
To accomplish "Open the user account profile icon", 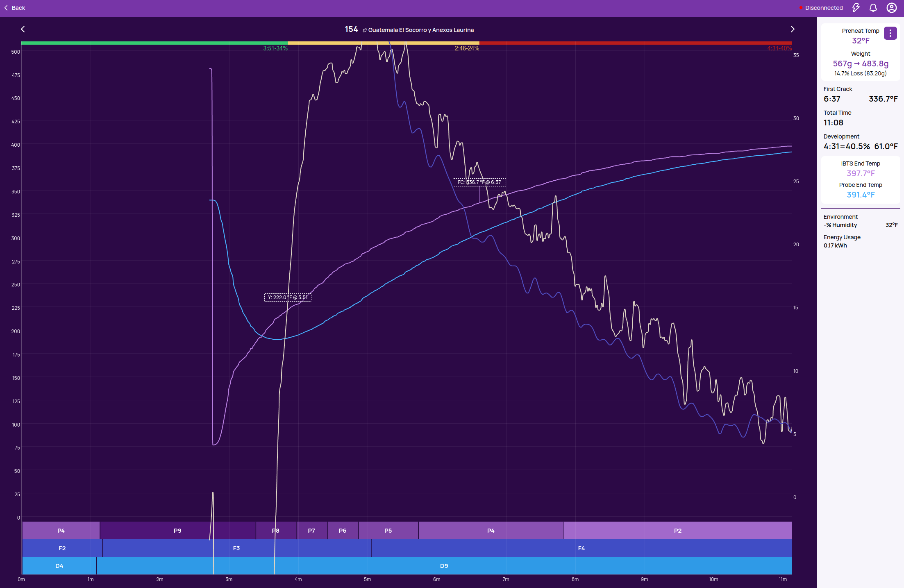I will 892,8.
